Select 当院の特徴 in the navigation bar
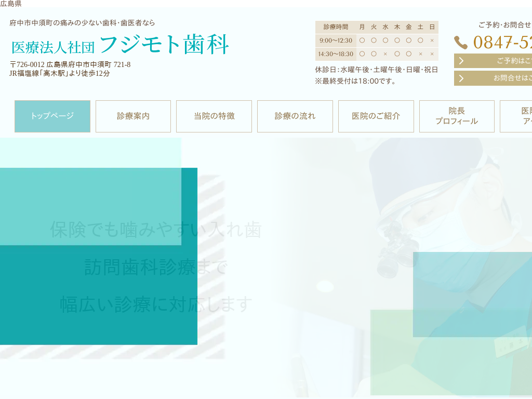532x399 pixels. click(214, 116)
